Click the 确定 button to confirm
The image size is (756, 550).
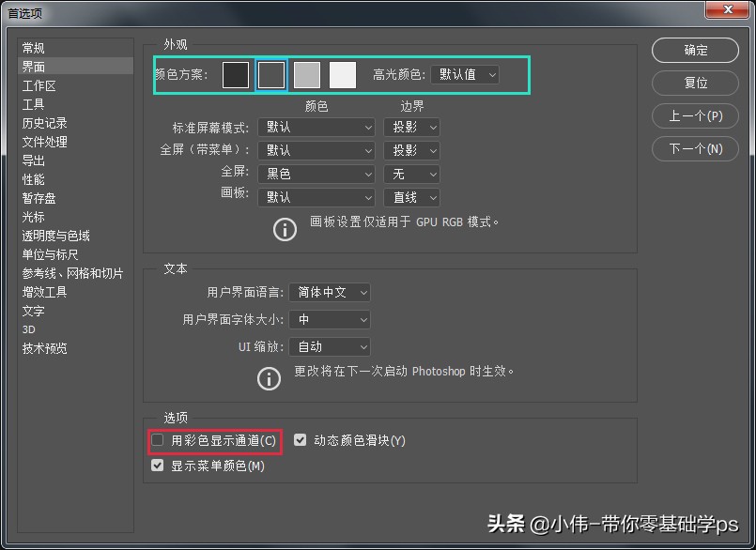coord(695,51)
